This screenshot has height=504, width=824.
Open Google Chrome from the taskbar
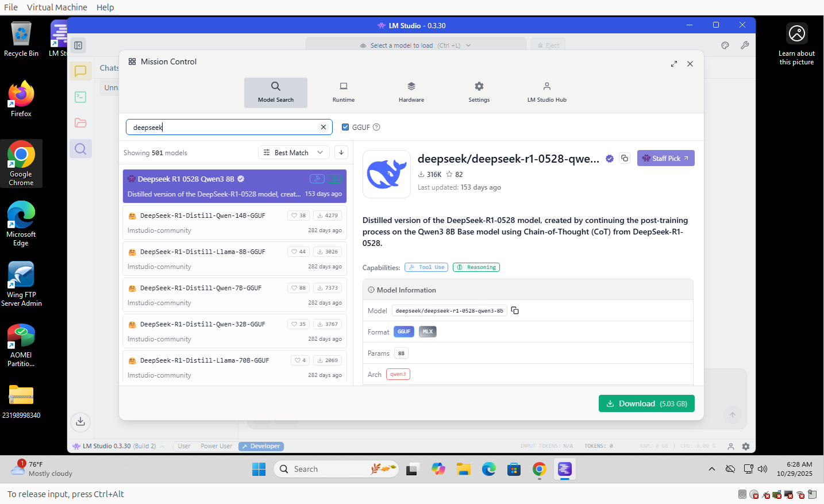539,469
